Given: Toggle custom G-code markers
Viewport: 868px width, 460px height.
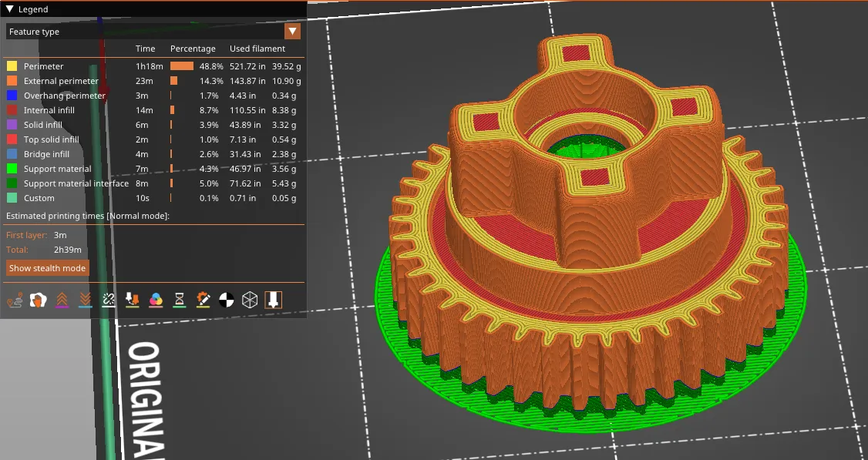Looking at the screenshot, I should 203,299.
